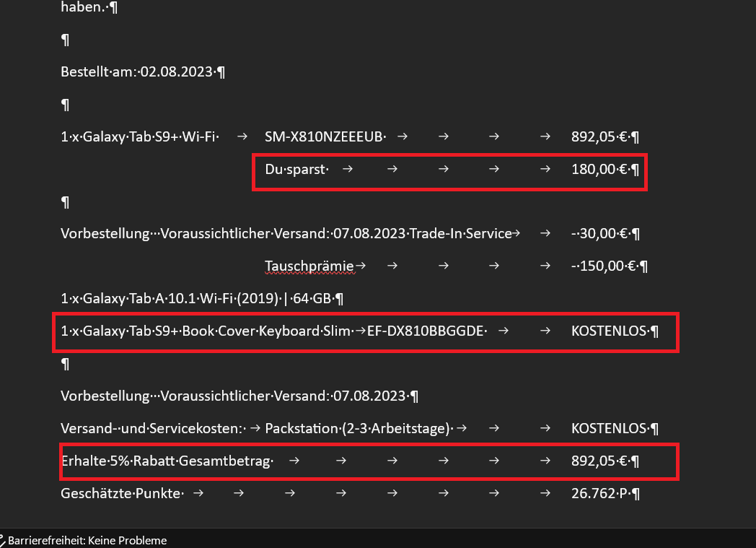Click the text 'Geschätzte Punkte'

(x=120, y=494)
